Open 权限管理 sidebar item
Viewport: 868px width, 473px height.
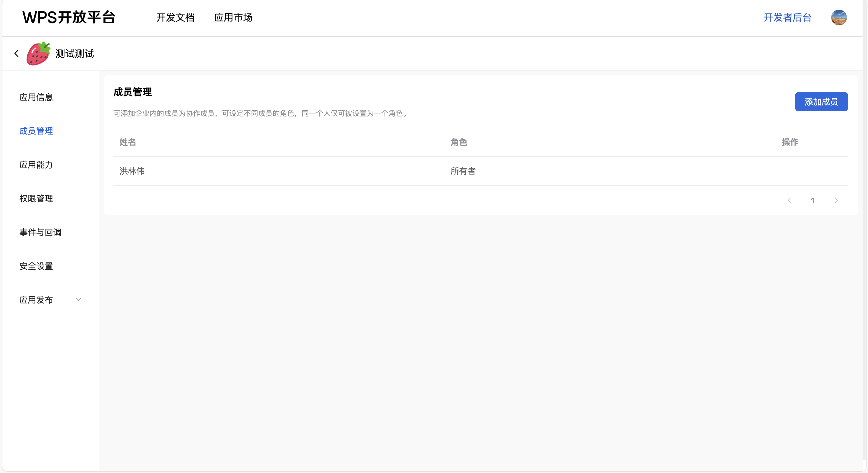(36, 198)
